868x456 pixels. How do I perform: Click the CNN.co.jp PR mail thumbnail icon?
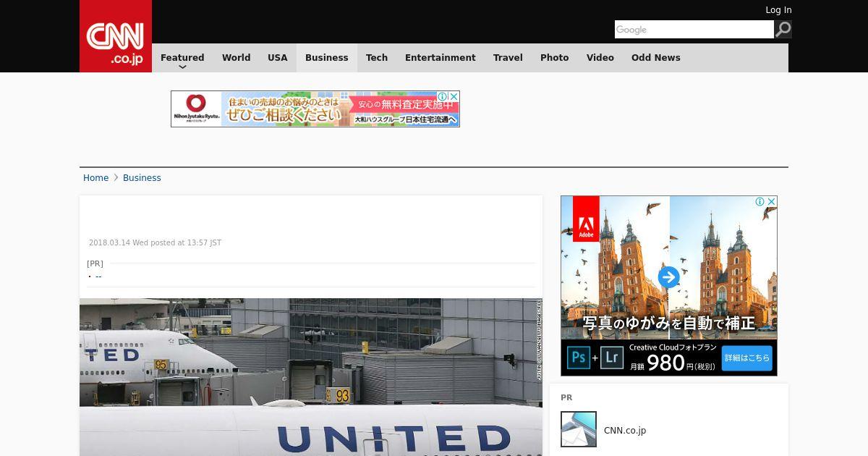coord(579,429)
